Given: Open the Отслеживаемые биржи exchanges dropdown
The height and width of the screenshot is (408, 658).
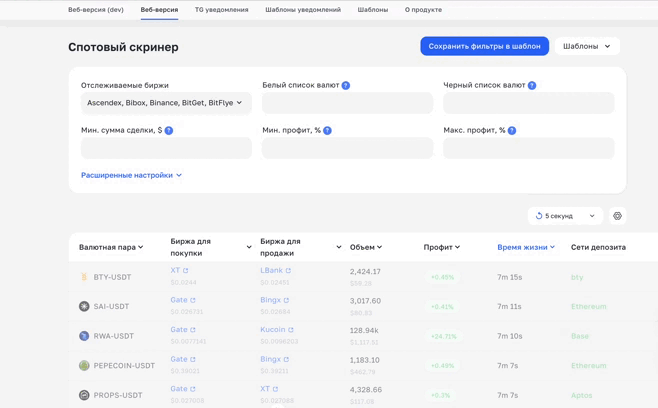Looking at the screenshot, I should (x=166, y=103).
